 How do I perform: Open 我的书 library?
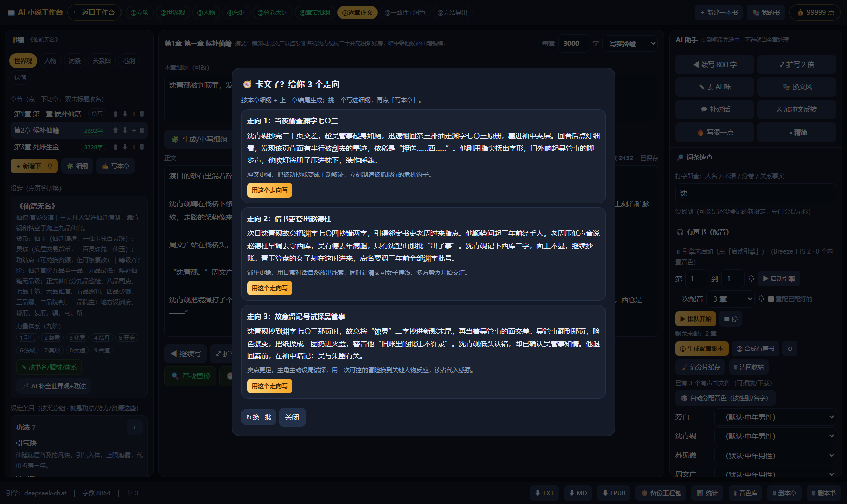(766, 13)
